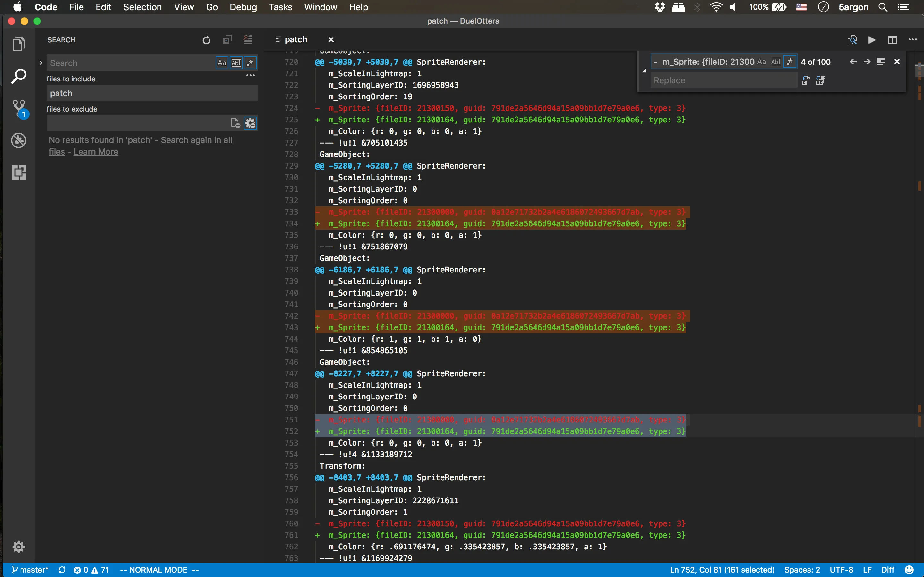Open the Explorer view in activity bar
This screenshot has height=577, width=924.
[18, 44]
